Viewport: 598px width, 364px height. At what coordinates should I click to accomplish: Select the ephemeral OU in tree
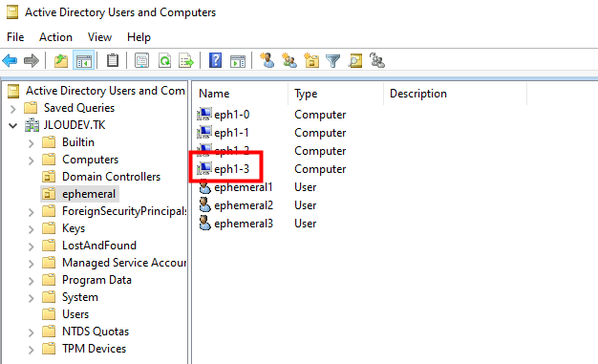(x=89, y=194)
